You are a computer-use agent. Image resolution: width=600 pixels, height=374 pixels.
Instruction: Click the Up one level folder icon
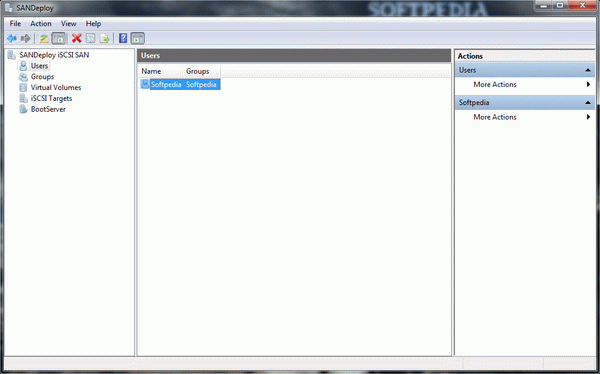tap(44, 38)
